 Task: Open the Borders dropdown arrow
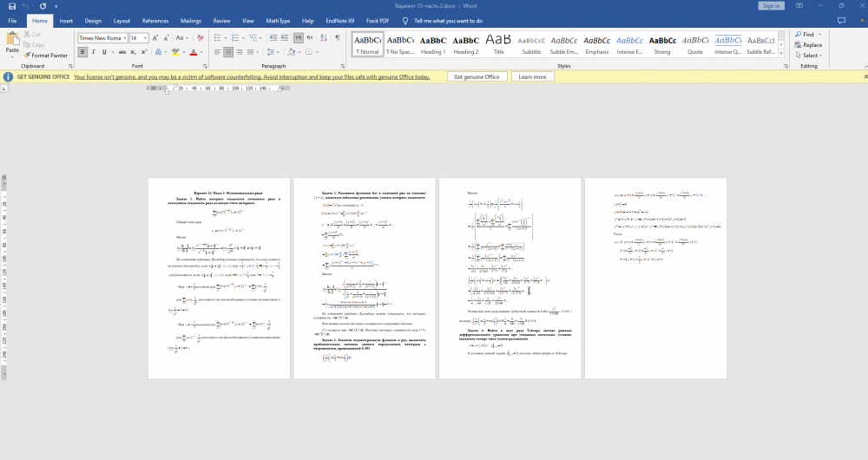point(317,52)
